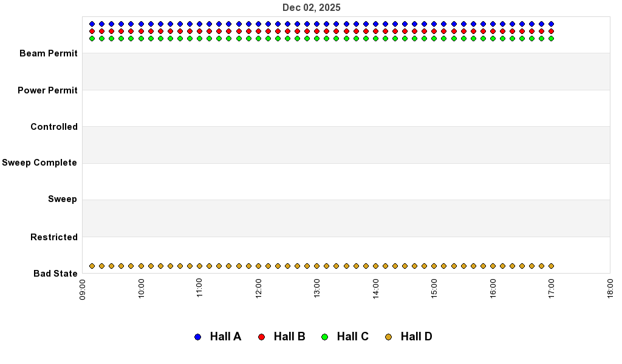Viewport: 622px width, 364px height.
Task: Click the green Hall C legend marker
Action: pos(324,337)
